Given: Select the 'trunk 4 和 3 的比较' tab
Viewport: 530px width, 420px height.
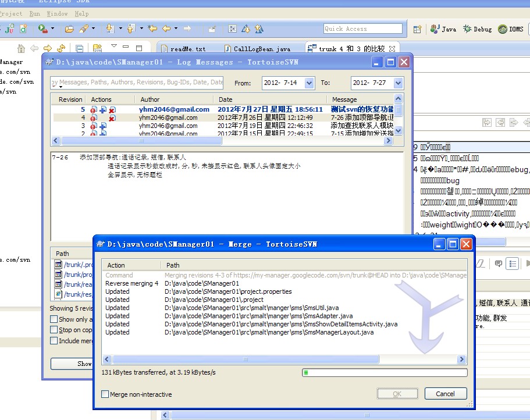Looking at the screenshot, I should tap(351, 49).
